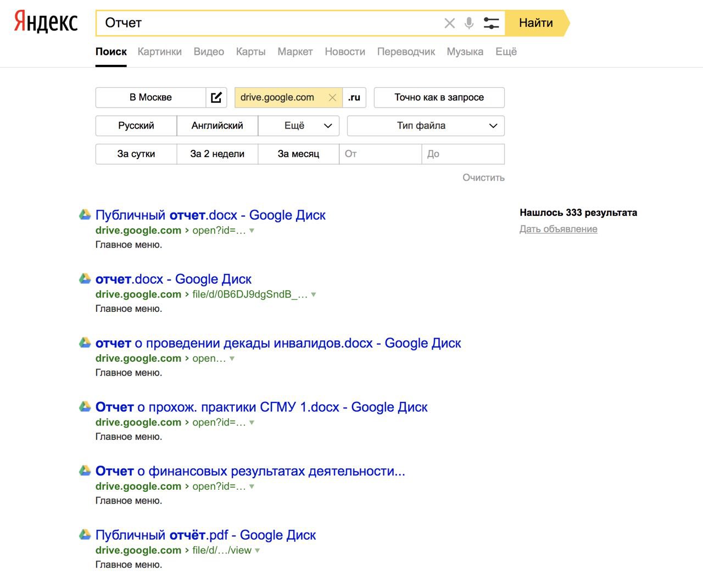The width and height of the screenshot is (703, 588).
Task: Switch to Картинки tab
Action: point(159,52)
